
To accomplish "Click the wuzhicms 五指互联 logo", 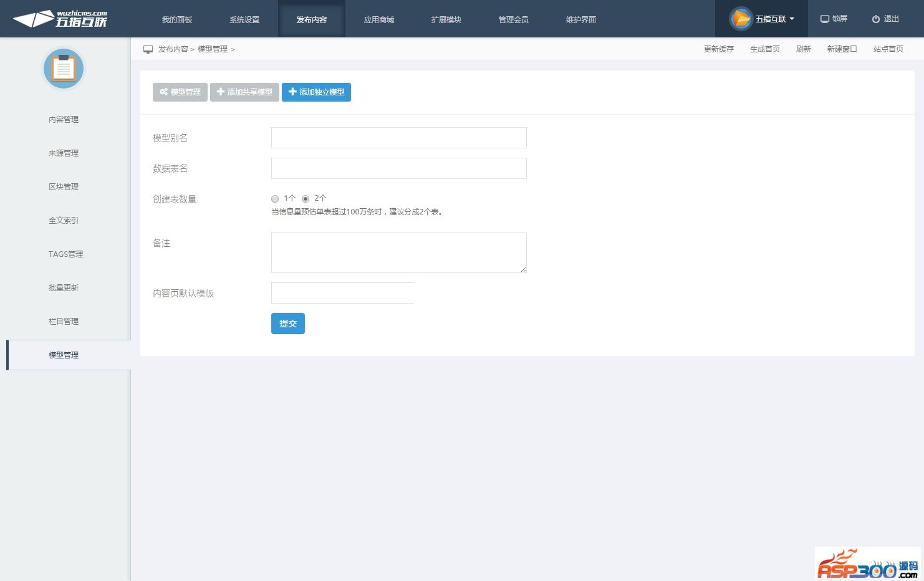I will [60, 19].
